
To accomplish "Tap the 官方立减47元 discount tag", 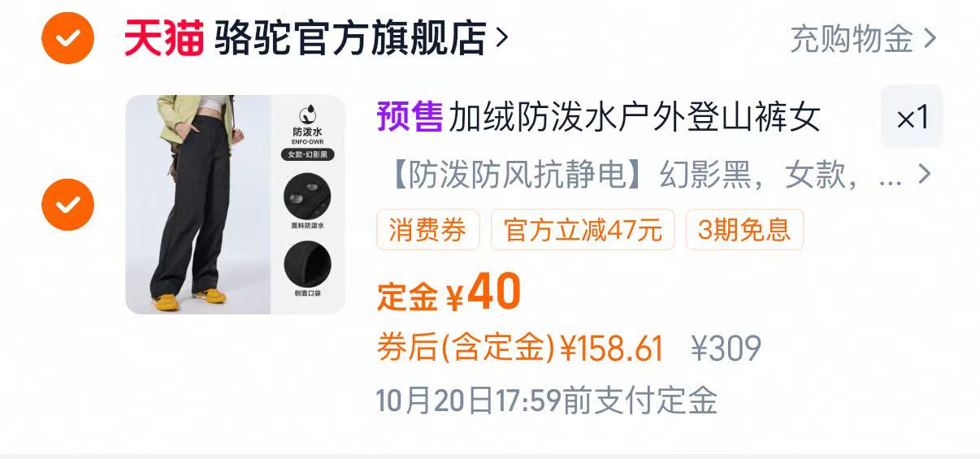I will tap(583, 230).
